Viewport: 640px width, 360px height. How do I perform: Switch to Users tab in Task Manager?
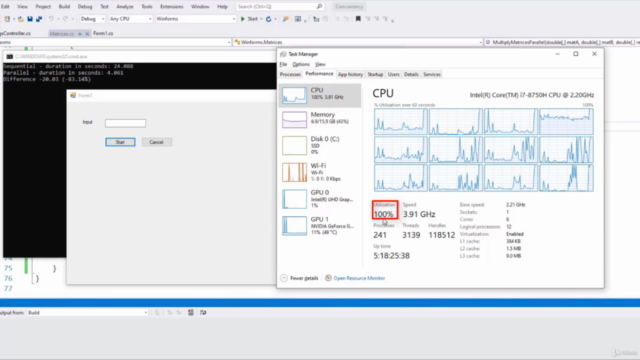pos(393,74)
